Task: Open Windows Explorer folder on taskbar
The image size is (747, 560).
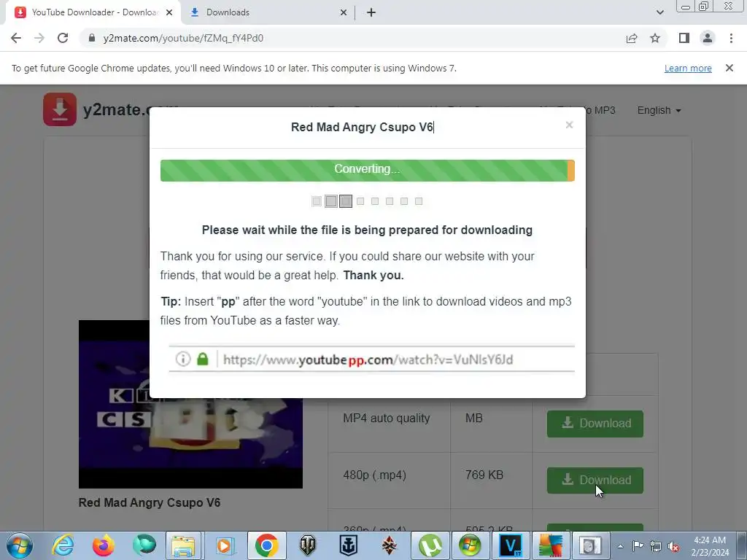Action: point(183,545)
